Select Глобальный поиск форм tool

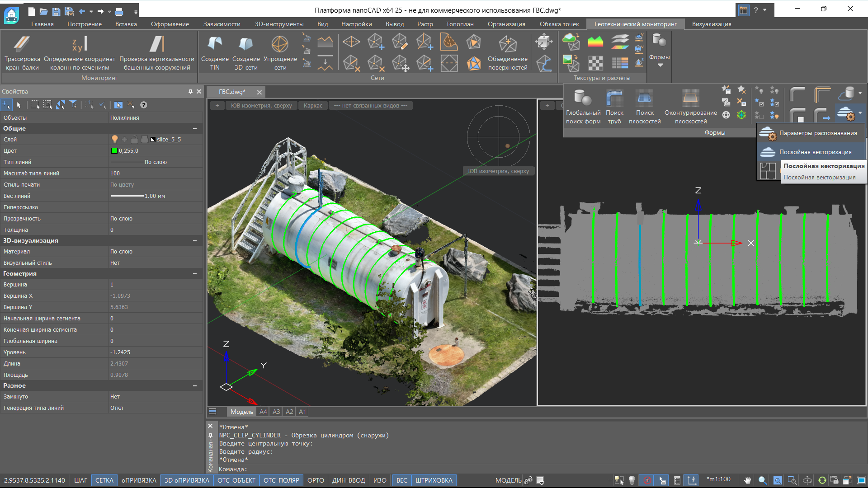coord(583,99)
